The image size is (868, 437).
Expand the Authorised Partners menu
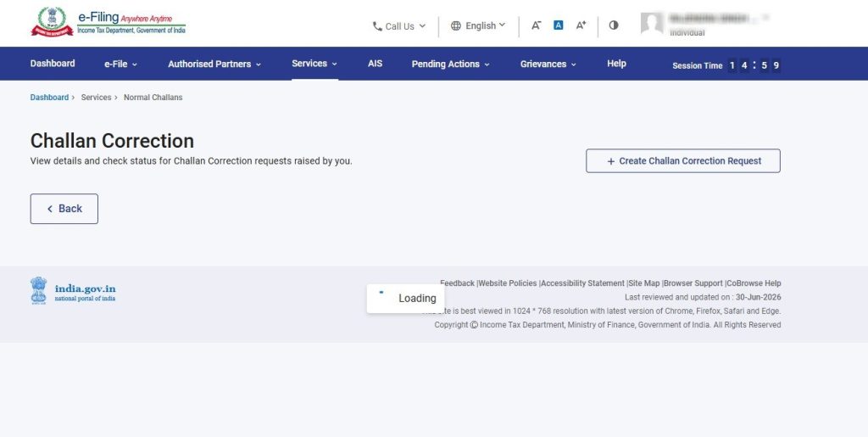tap(214, 64)
